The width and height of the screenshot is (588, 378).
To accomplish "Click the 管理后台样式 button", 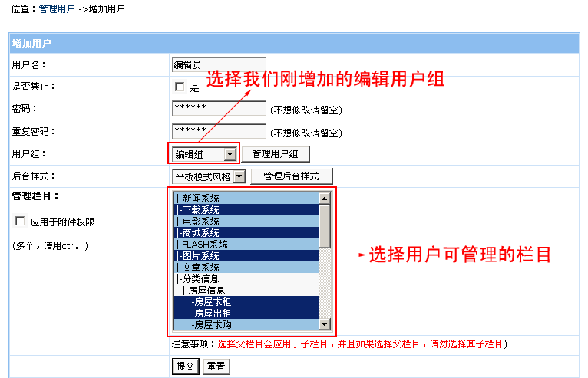I will click(291, 176).
